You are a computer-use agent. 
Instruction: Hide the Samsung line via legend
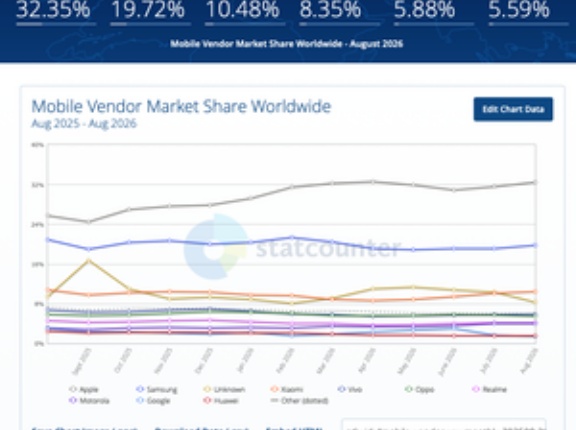pyautogui.click(x=156, y=389)
